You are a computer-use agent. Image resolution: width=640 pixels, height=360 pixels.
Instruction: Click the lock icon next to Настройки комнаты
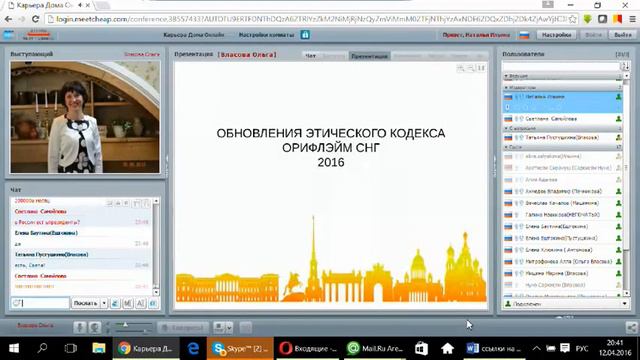coord(305,35)
